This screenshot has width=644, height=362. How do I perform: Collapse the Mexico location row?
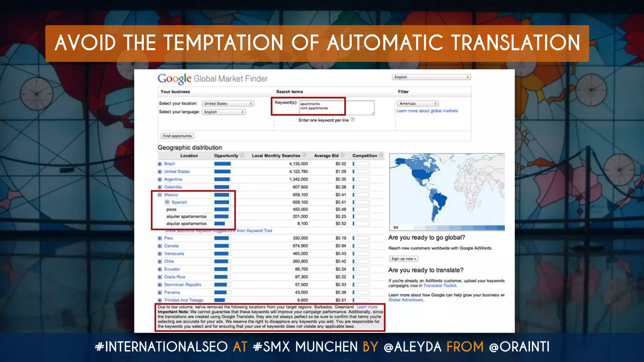click(160, 195)
